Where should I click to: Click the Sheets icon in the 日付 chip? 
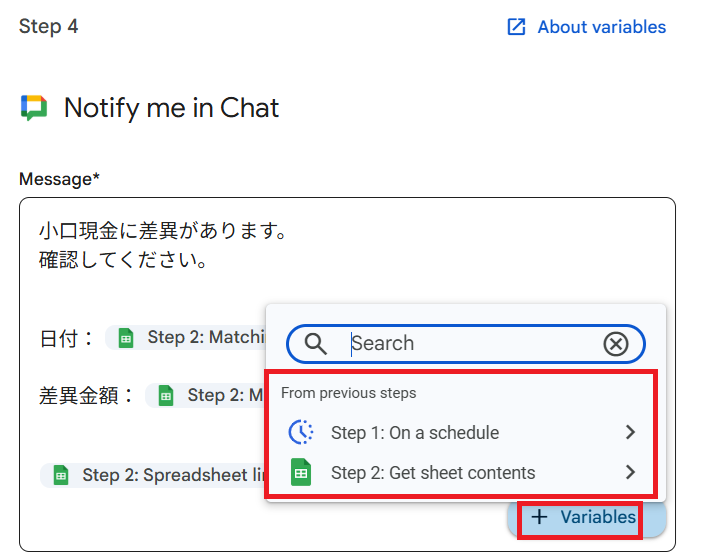tap(126, 337)
